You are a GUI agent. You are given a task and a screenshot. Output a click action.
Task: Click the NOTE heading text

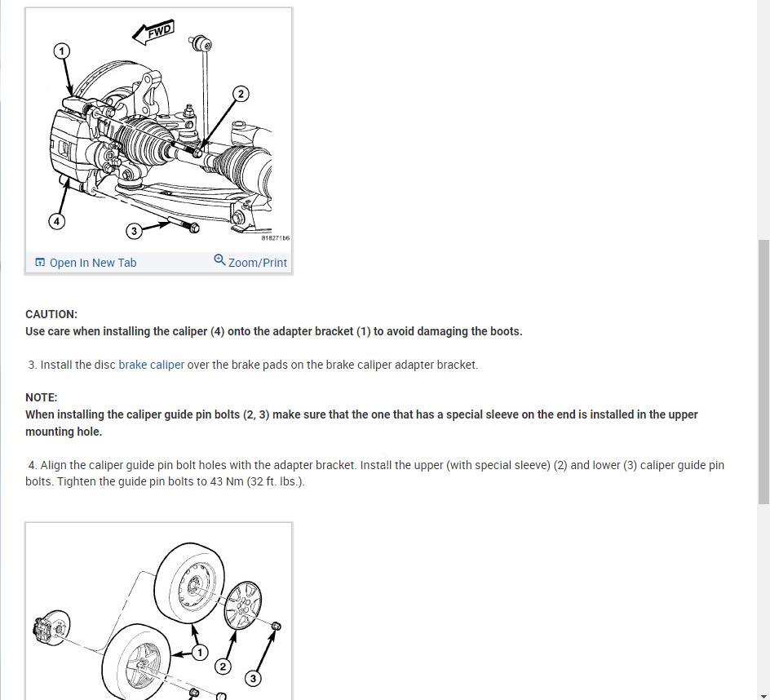[42, 397]
